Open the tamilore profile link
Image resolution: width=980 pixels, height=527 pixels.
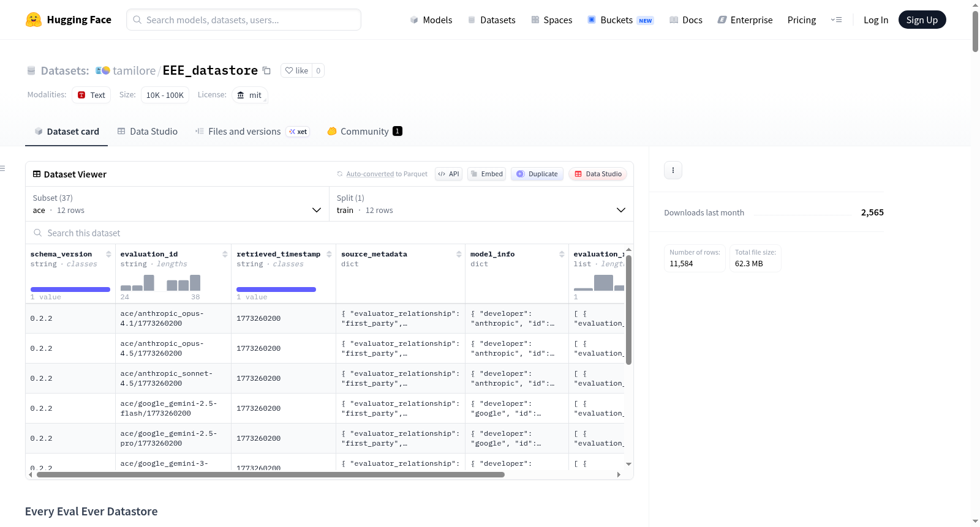[134, 70]
